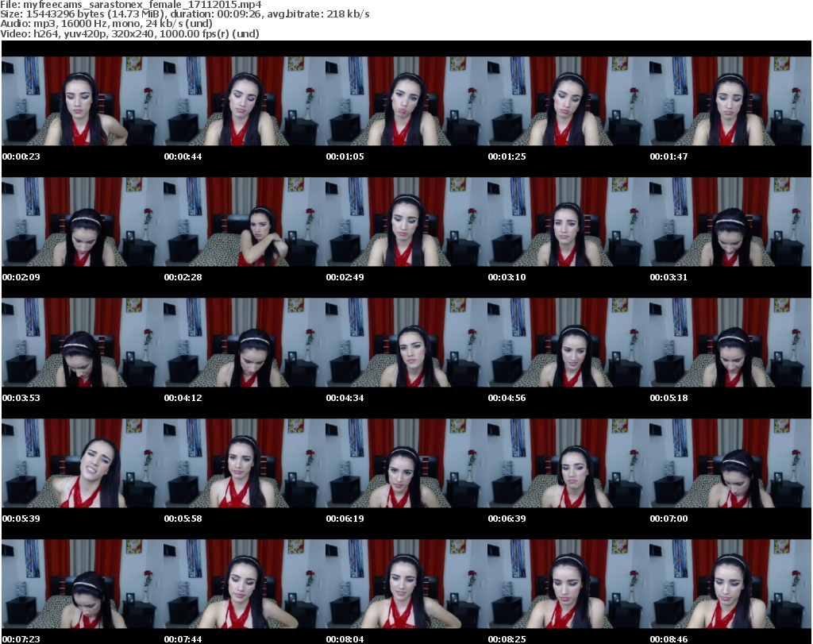Click the Audio mp3 info line
This screenshot has width=813, height=644.
pyautogui.click(x=106, y=24)
